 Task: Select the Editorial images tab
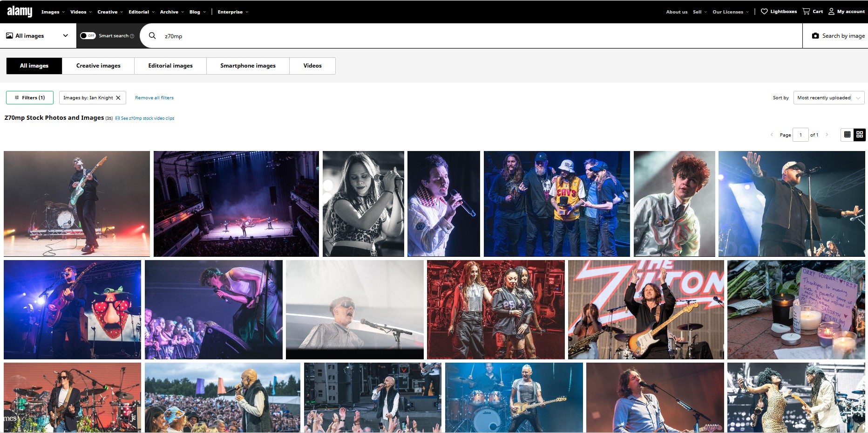coord(170,66)
